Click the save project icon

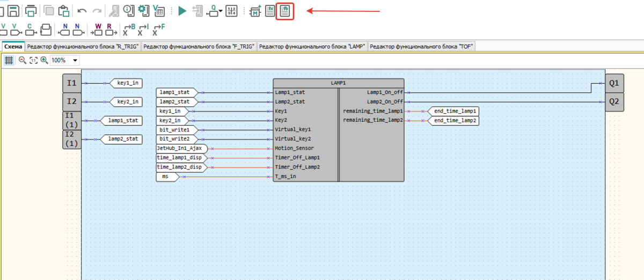pos(13,11)
